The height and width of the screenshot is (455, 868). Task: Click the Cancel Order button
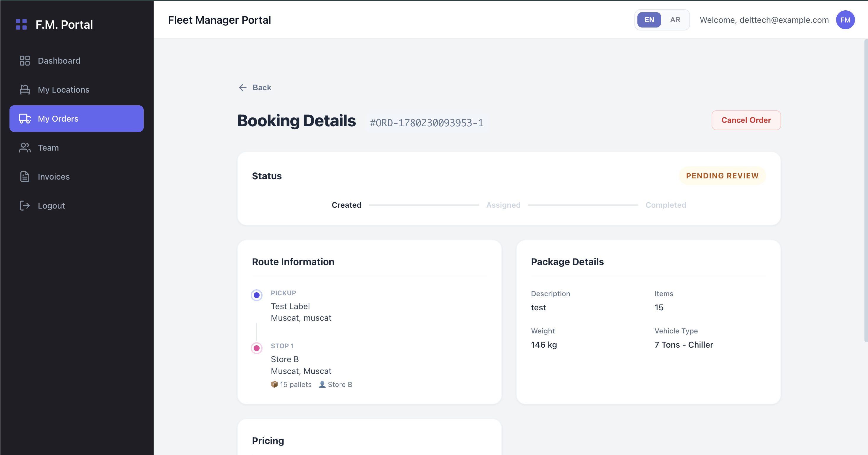pos(746,120)
